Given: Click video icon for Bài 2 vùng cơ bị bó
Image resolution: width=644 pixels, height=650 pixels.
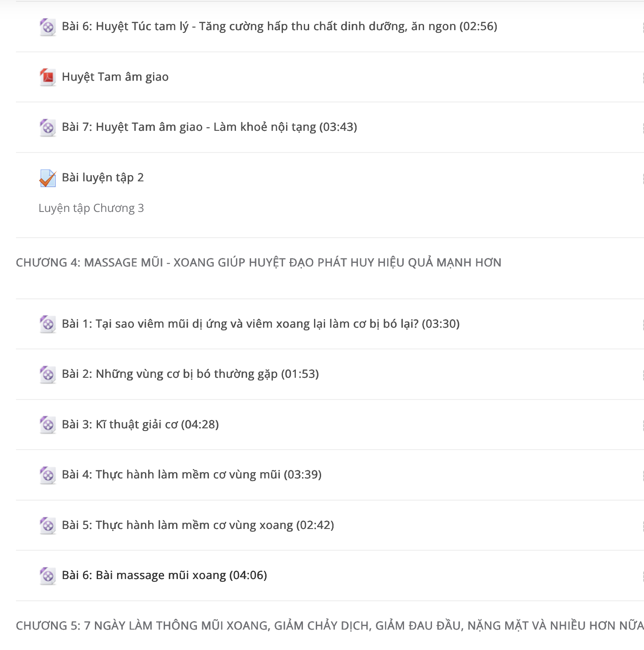Looking at the screenshot, I should coord(47,375).
